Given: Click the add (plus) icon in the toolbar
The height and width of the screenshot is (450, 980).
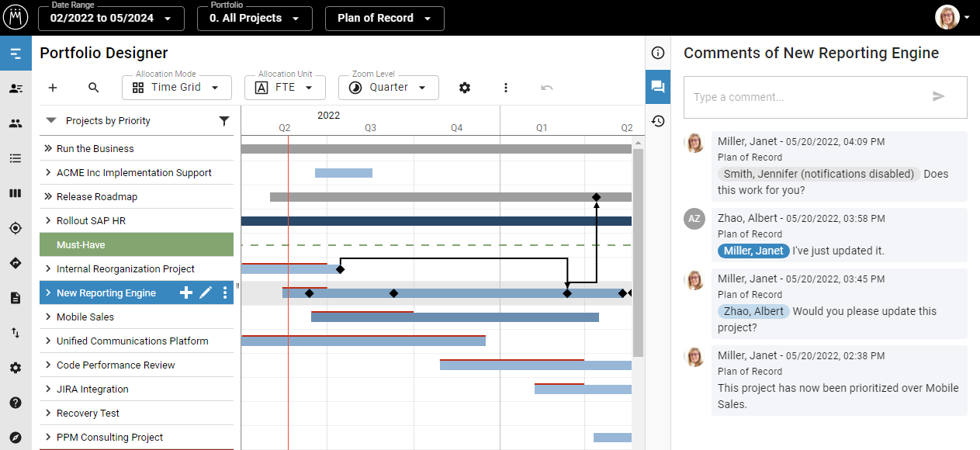Looking at the screenshot, I should pos(53,88).
